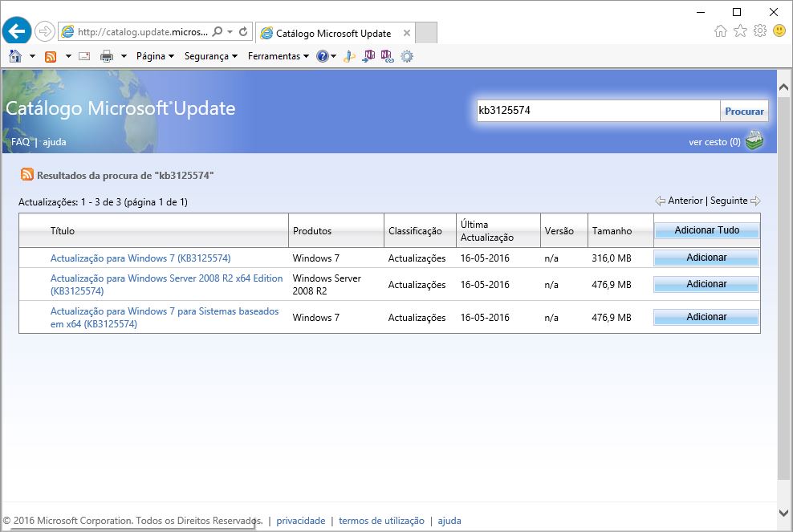Image resolution: width=793 pixels, height=532 pixels.
Task: Expand the feeds dropdown arrow
Action: pos(68,56)
